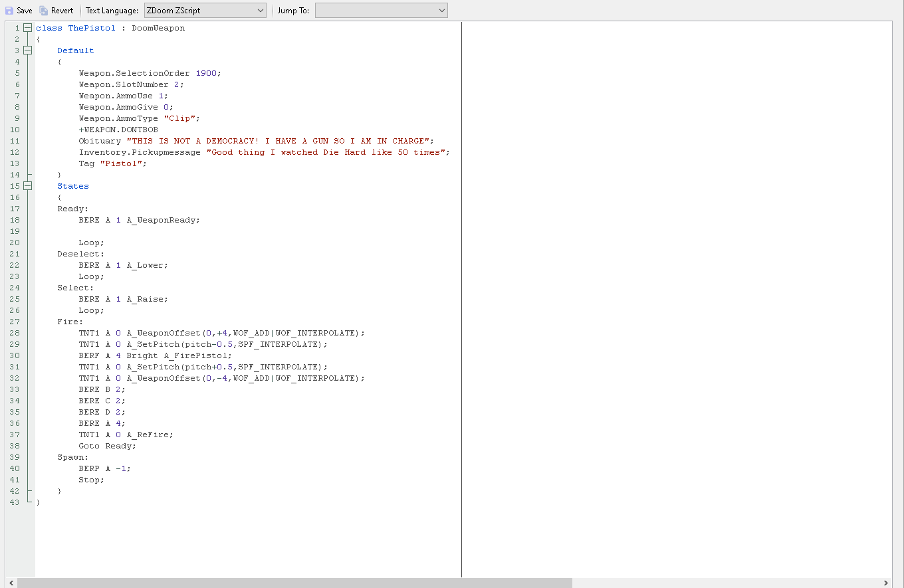Click the 'BERE C 2;' line
Viewport: 904px width, 588px height.
[x=102, y=401]
